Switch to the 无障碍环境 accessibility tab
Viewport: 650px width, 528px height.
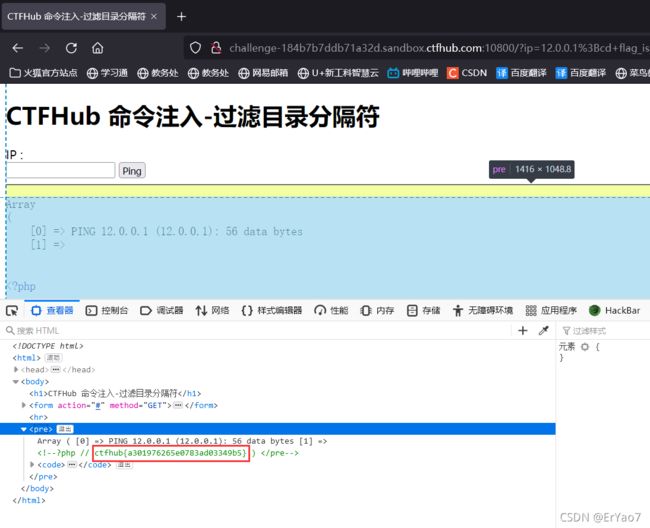[x=483, y=310]
